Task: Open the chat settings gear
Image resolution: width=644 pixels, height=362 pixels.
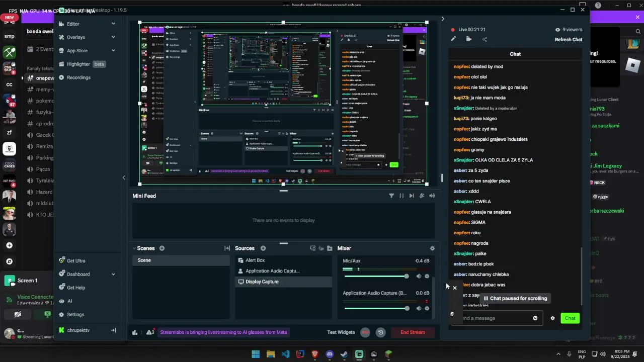Action: [552, 318]
